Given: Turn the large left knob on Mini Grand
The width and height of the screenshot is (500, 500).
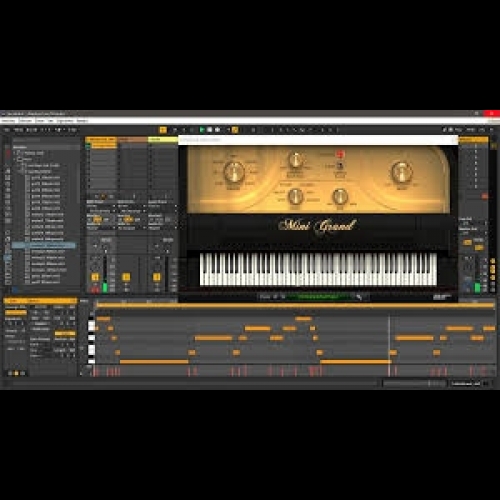Looking at the screenshot, I should [234, 172].
